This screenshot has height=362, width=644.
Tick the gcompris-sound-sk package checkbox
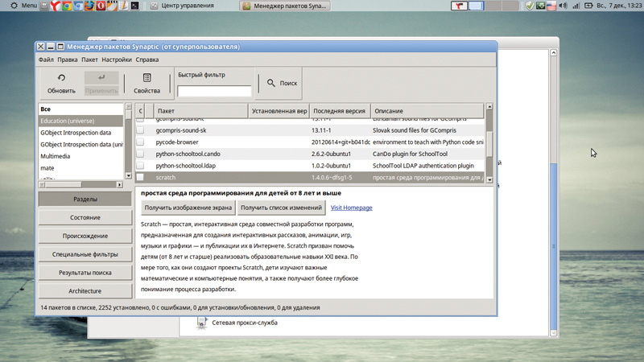140,130
